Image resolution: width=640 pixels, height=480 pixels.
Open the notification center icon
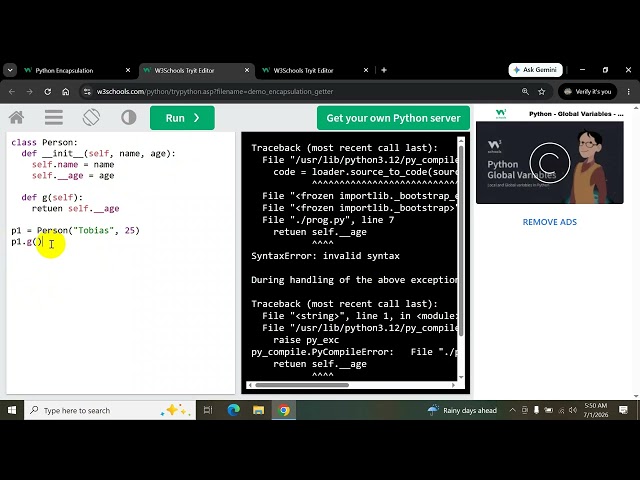tap(623, 410)
